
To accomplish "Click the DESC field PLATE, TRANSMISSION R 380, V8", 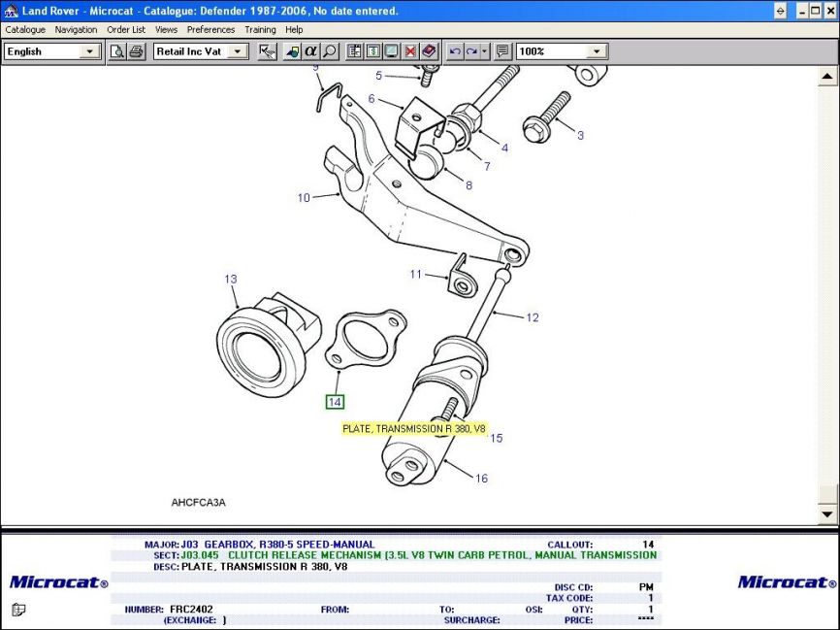I will [264, 567].
